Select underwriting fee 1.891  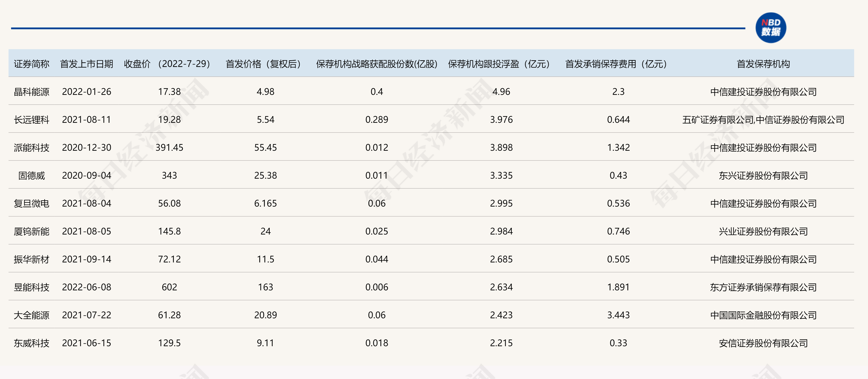618,287
